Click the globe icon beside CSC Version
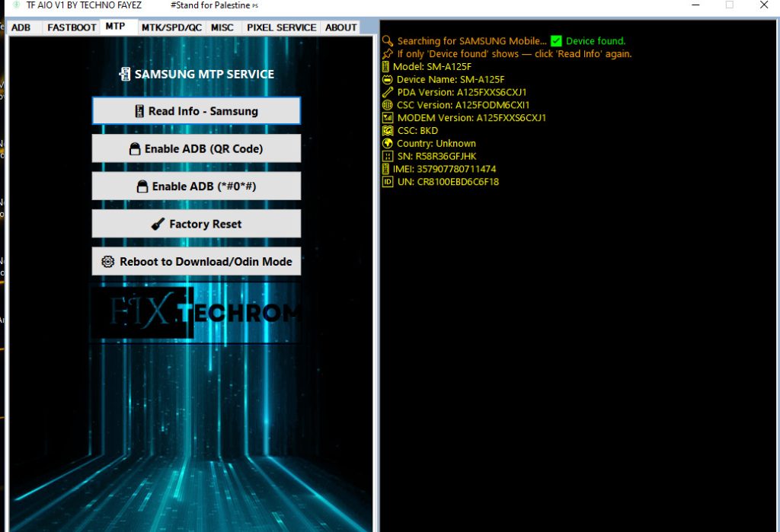Image resolution: width=780 pixels, height=532 pixels. click(388, 105)
